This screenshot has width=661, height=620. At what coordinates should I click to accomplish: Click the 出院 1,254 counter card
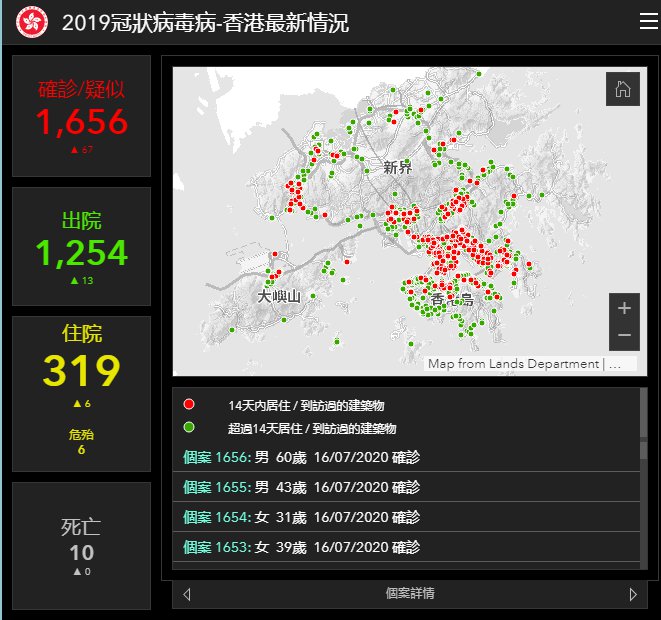pyautogui.click(x=81, y=247)
